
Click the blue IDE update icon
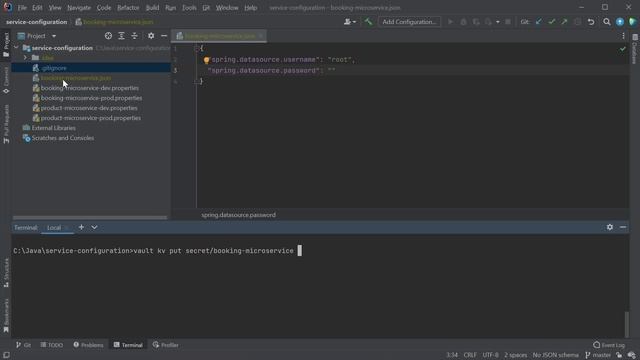click(x=620, y=22)
